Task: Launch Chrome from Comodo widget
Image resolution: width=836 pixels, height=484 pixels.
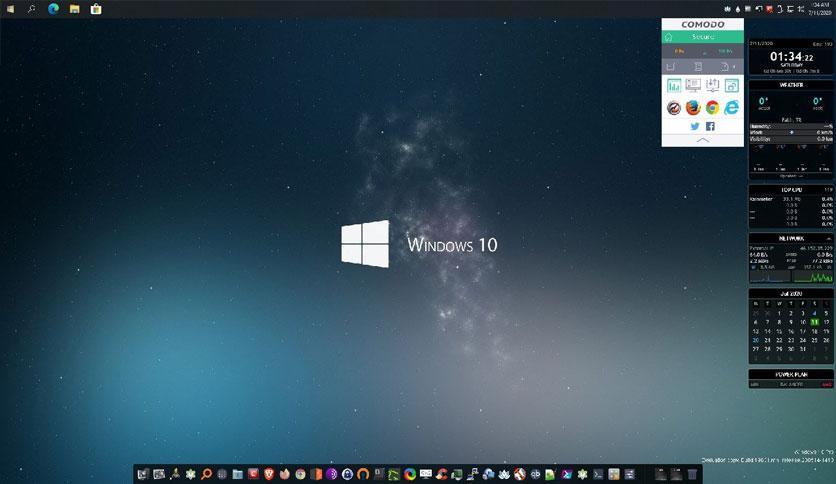Action: 712,108
